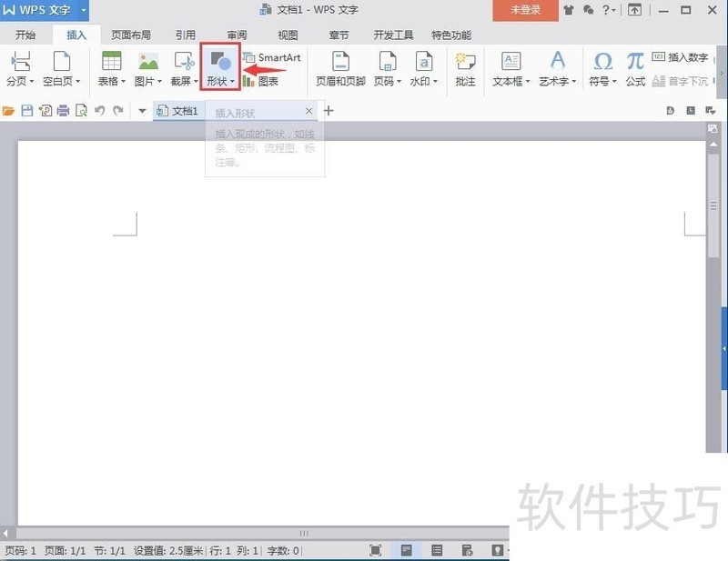
Task: Click the 图片 picture icon
Action: click(x=148, y=61)
